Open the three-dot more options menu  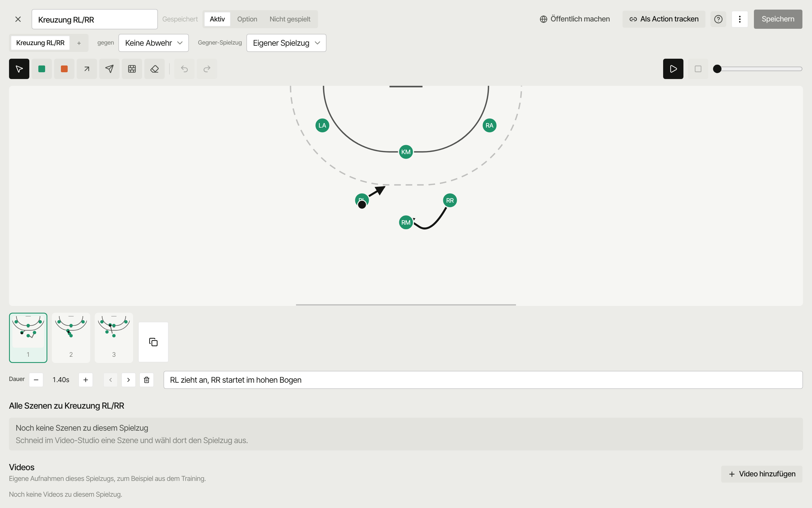click(x=740, y=19)
